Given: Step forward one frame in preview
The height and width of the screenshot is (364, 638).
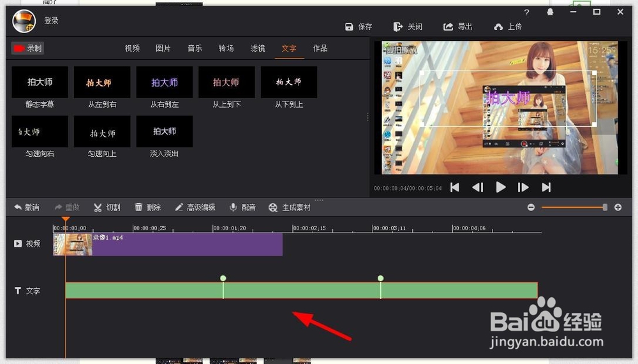Looking at the screenshot, I should tap(523, 187).
